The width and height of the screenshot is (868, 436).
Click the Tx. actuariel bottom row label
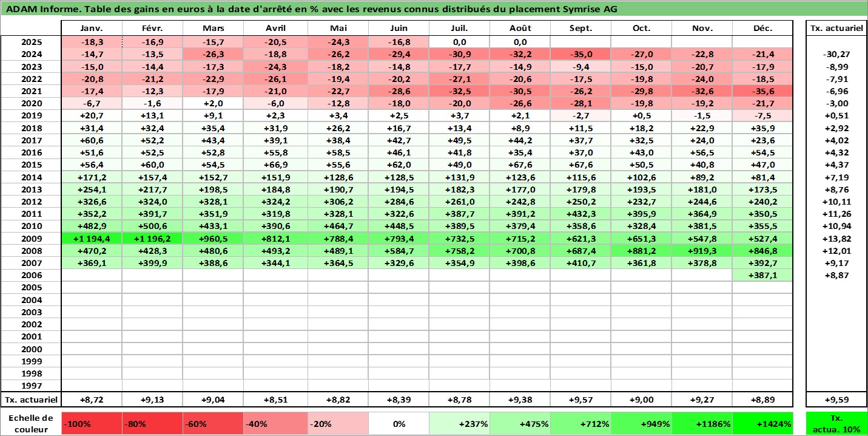click(31, 400)
